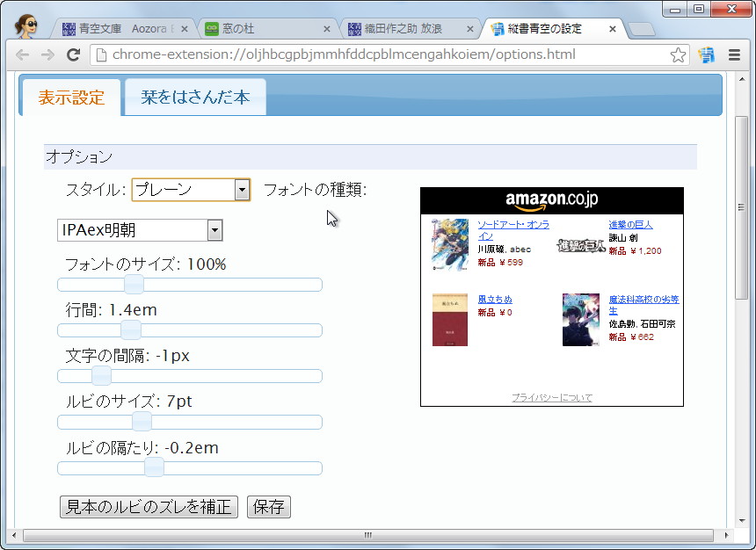Adjust the ルビのサイズ slider
This screenshot has width=756, height=550.
[142, 423]
